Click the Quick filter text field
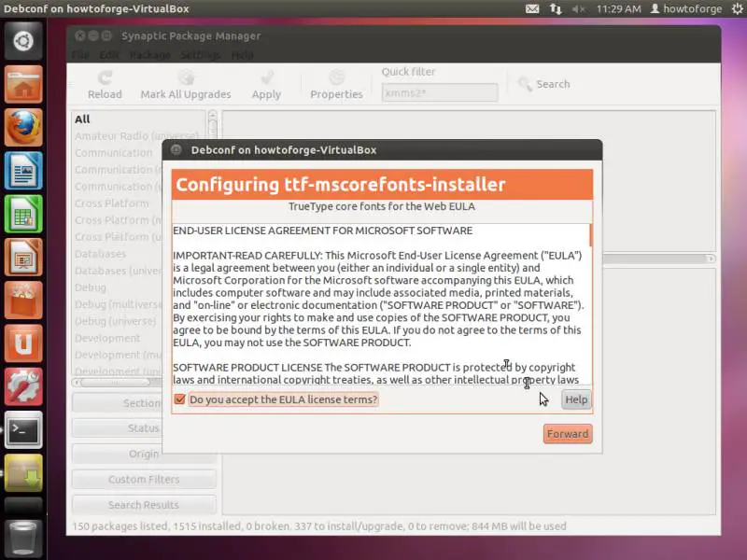Viewport: 747px width, 560px height. (440, 92)
